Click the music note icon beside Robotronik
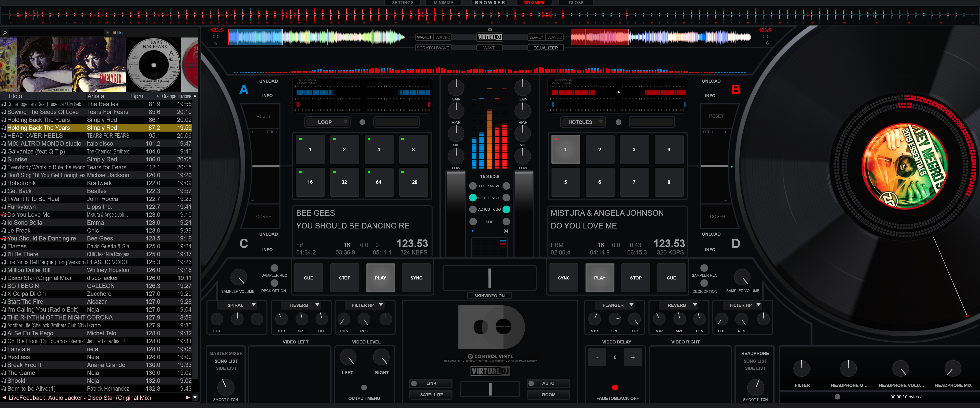This screenshot has width=980, height=408. point(3,183)
